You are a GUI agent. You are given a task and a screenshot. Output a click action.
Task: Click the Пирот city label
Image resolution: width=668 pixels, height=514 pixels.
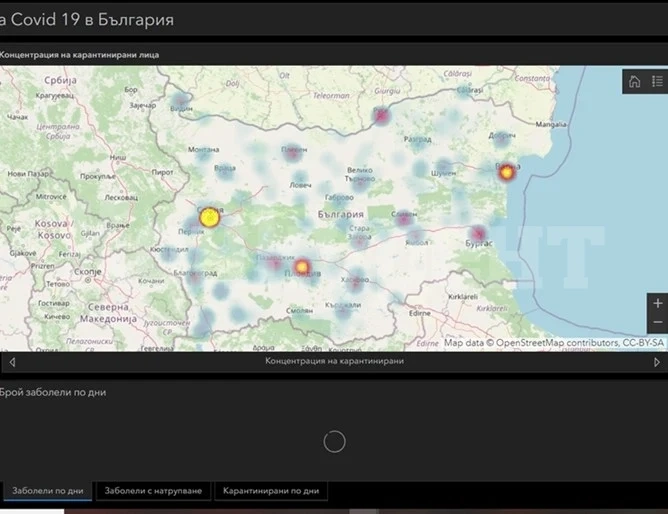click(162, 172)
